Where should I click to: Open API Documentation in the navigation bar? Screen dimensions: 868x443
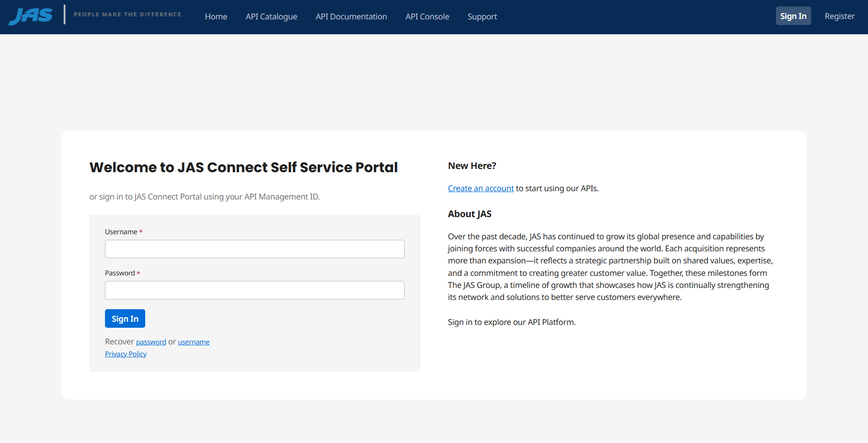(351, 17)
